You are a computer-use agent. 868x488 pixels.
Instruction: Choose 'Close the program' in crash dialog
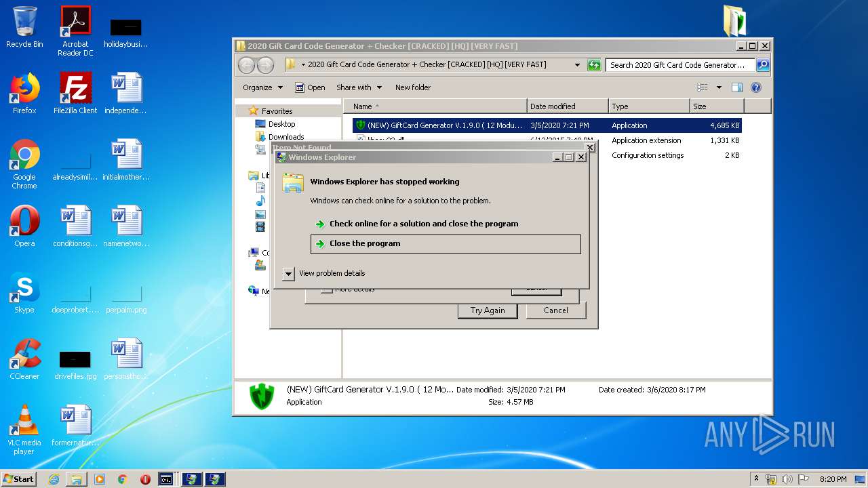(x=446, y=244)
